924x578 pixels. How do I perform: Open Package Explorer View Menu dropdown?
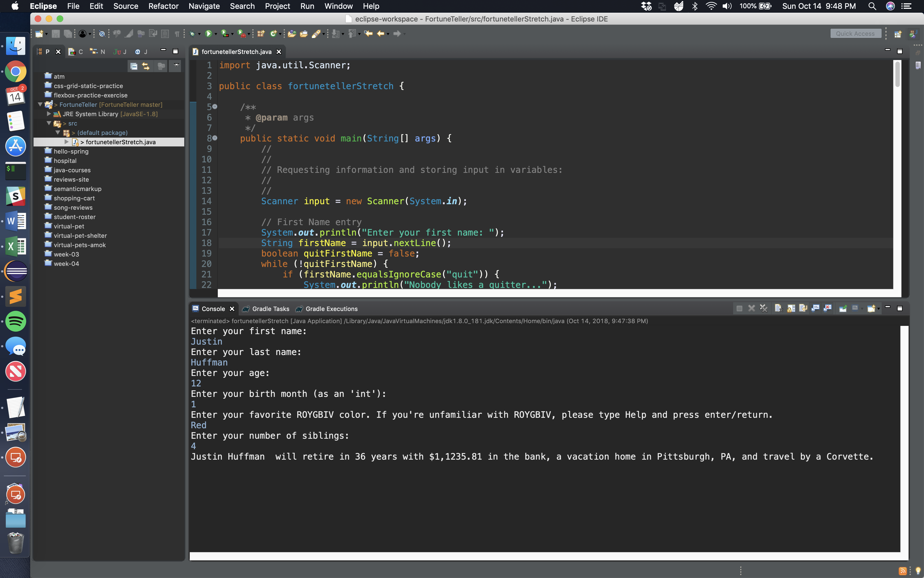(x=176, y=66)
